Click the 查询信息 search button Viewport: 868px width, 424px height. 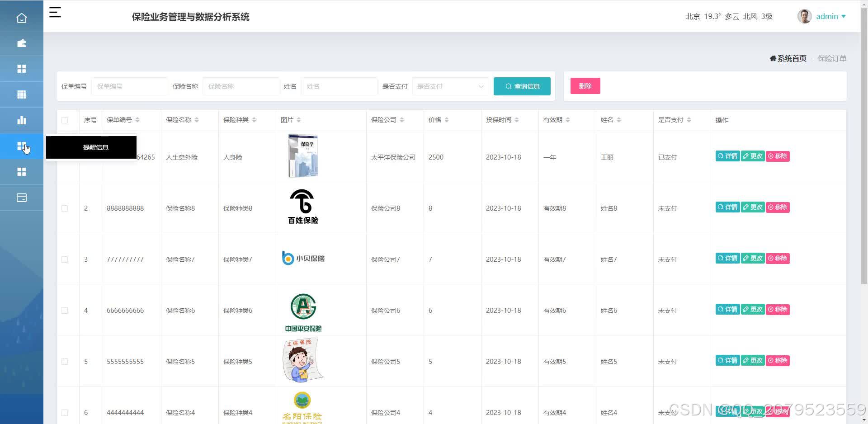click(x=522, y=86)
